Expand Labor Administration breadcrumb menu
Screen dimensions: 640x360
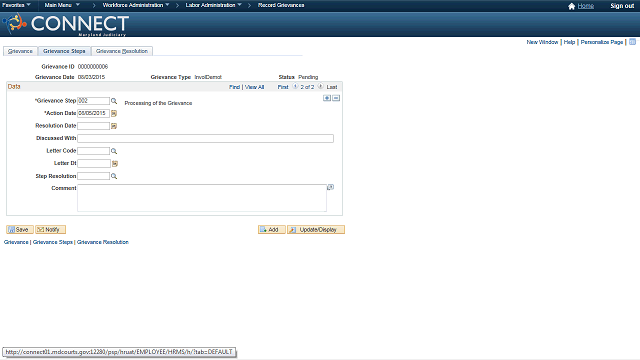click(x=213, y=5)
